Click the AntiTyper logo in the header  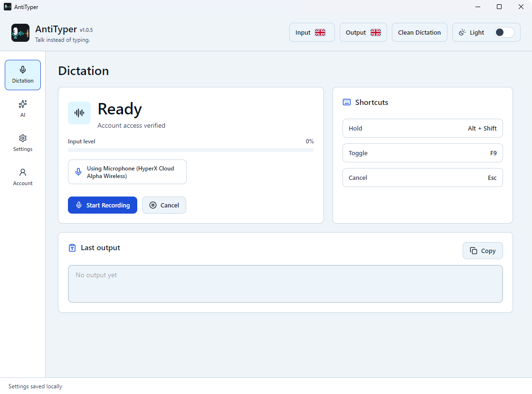click(20, 33)
